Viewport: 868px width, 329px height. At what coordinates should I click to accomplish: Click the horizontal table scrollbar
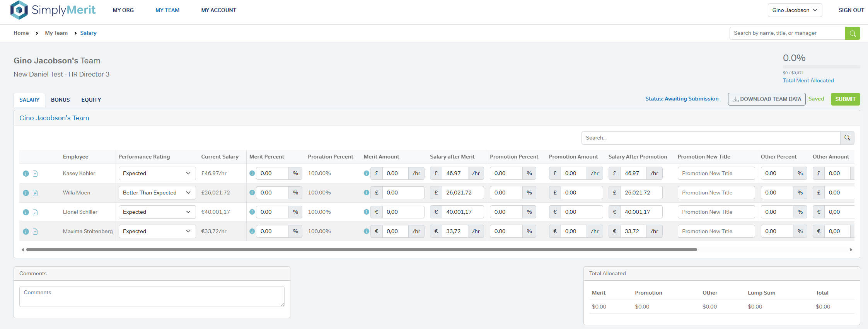point(361,250)
